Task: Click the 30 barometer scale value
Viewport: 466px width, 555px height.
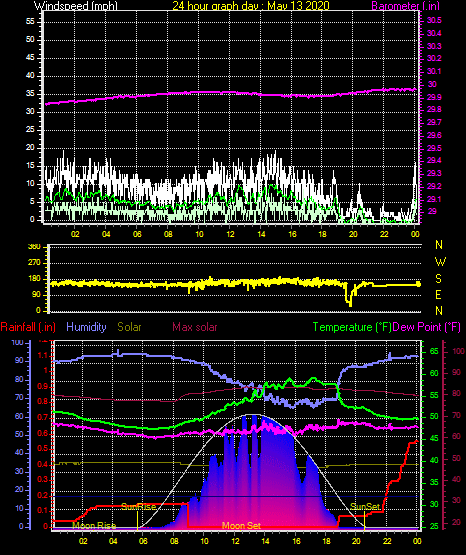Action: click(432, 84)
